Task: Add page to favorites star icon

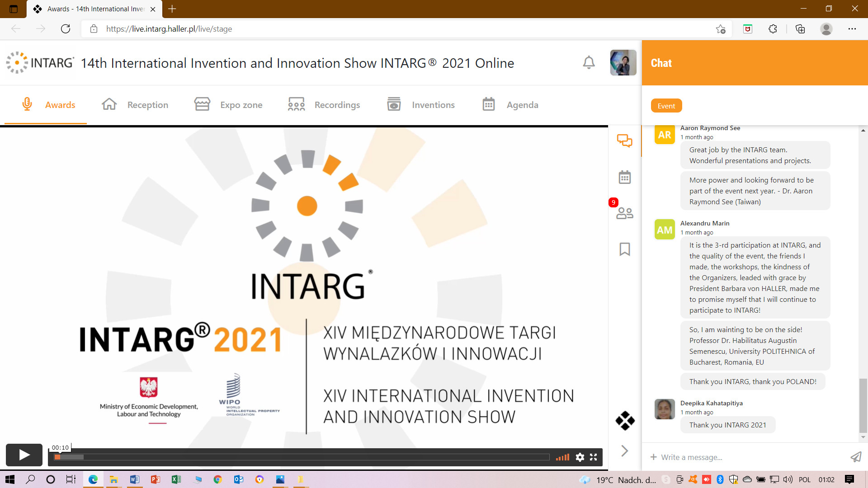Action: point(721,29)
